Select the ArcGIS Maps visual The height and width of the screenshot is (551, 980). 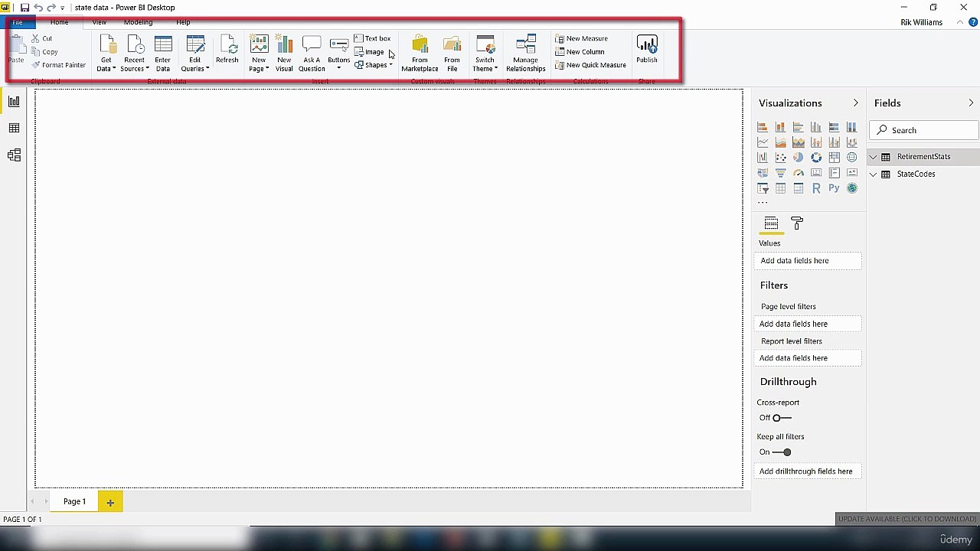851,188
